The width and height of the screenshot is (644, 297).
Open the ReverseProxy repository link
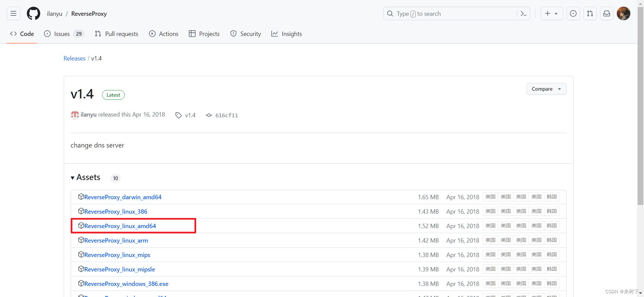89,14
